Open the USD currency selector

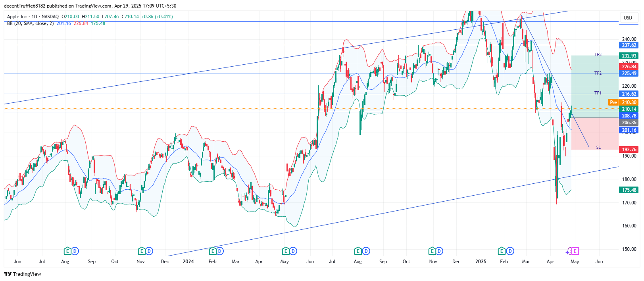(x=628, y=18)
